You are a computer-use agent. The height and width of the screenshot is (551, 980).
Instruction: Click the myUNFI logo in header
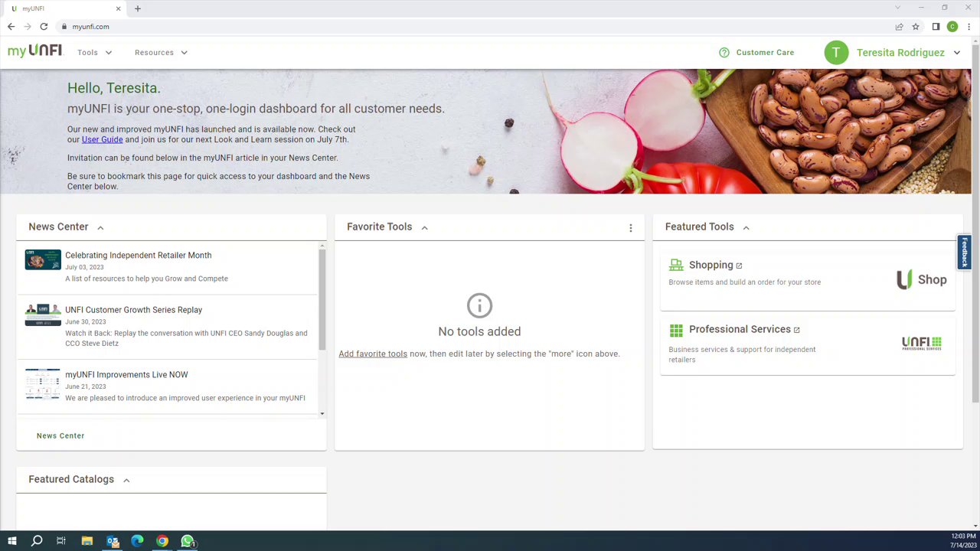tap(34, 51)
